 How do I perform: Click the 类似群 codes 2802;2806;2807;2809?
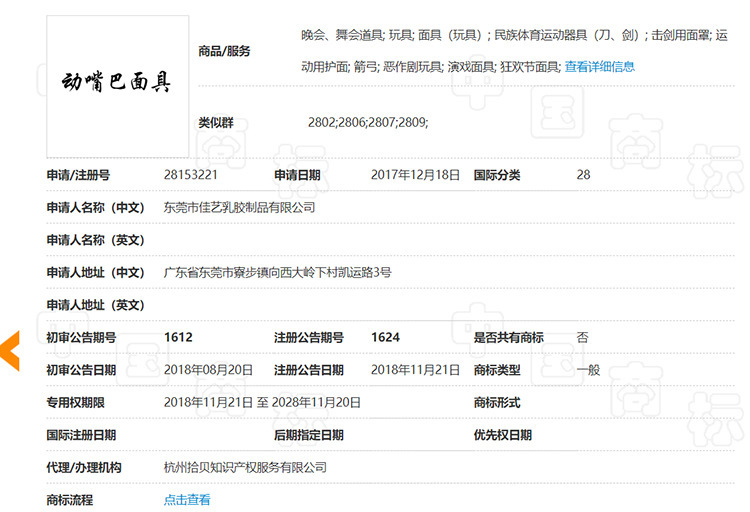pos(367,123)
